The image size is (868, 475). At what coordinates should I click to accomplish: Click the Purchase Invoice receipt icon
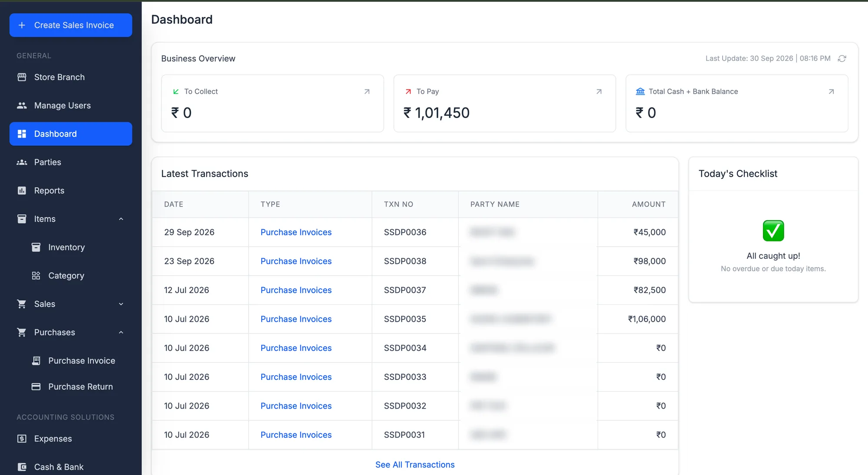(36, 360)
